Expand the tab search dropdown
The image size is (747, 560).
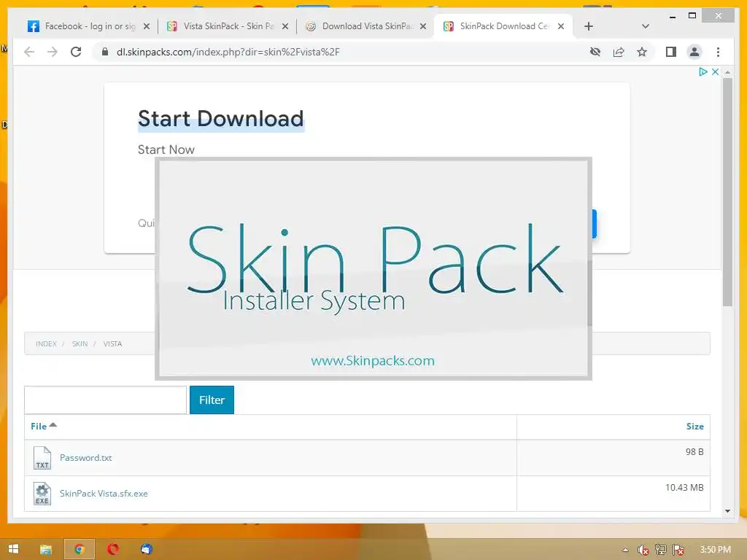point(645,26)
